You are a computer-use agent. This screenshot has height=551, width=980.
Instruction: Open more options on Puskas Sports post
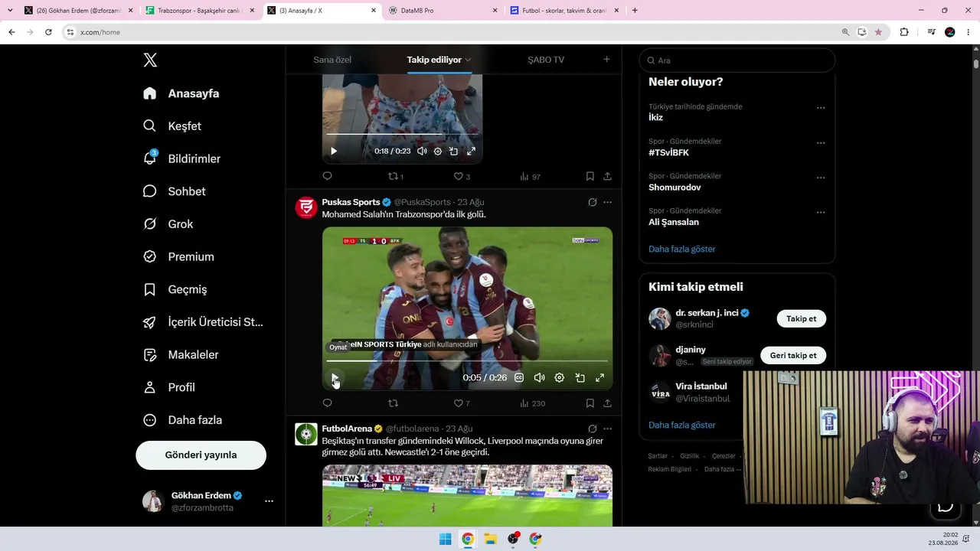tap(608, 202)
